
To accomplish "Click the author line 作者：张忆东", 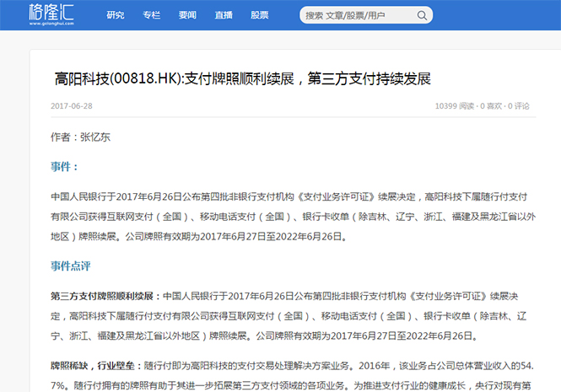I will (x=80, y=137).
